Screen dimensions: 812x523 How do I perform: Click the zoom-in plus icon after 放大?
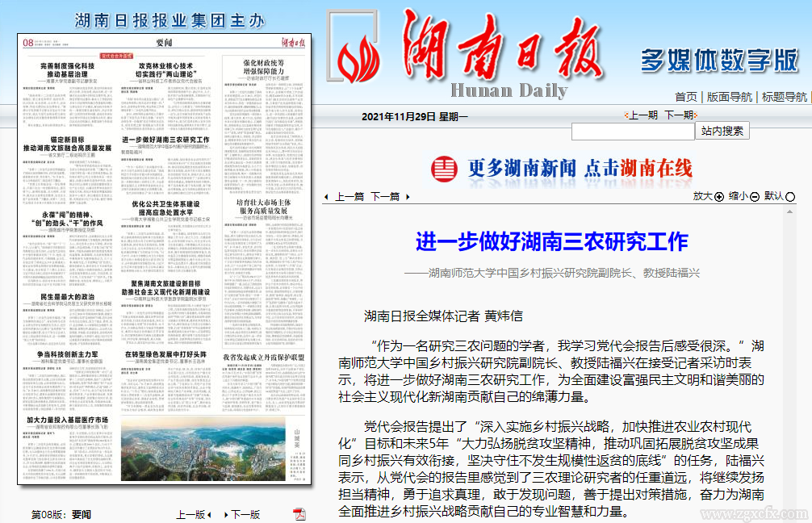[719, 197]
